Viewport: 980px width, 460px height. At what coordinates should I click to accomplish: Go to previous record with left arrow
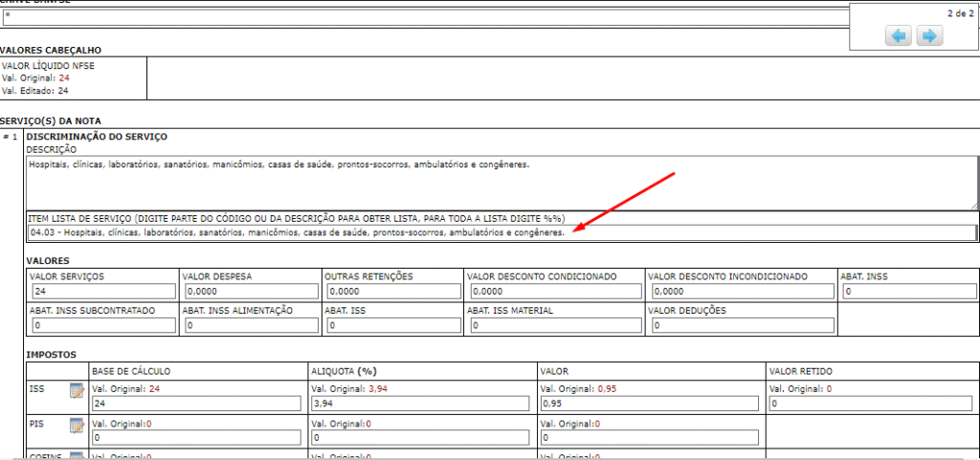(899, 35)
